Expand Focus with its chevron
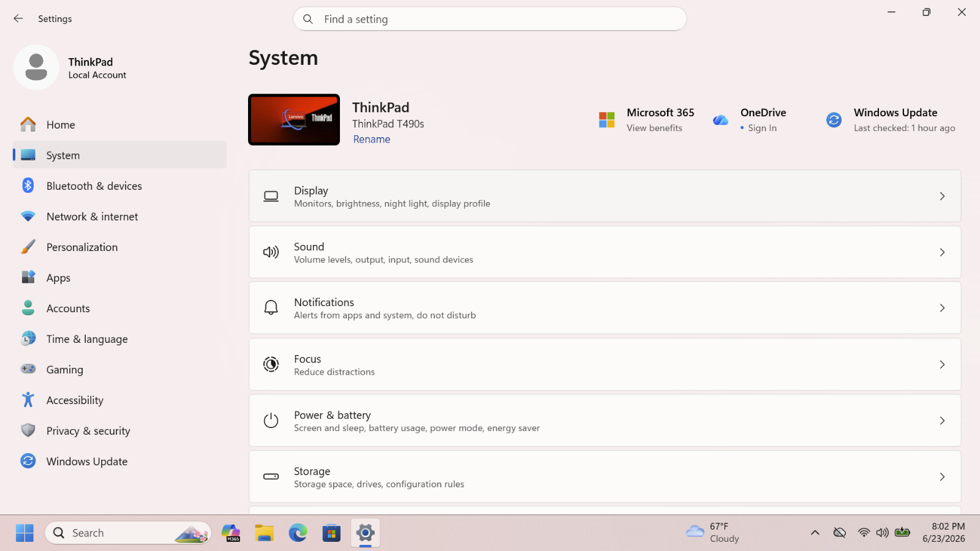 942,364
